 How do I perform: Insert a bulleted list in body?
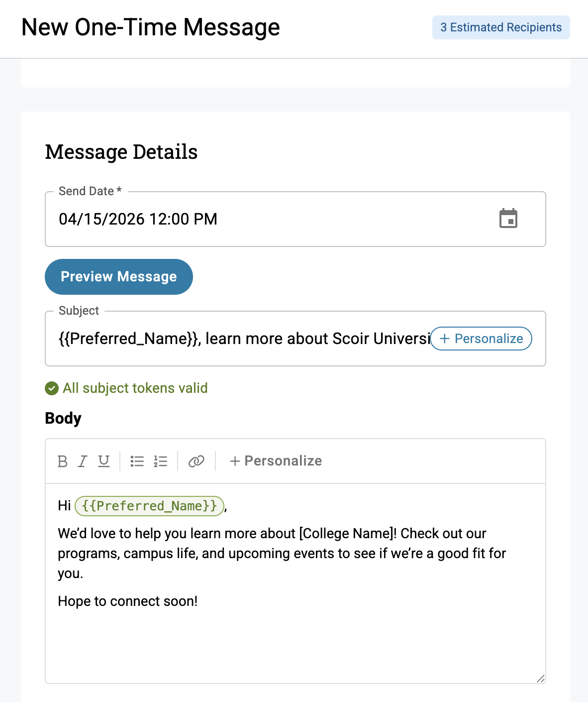click(x=137, y=461)
